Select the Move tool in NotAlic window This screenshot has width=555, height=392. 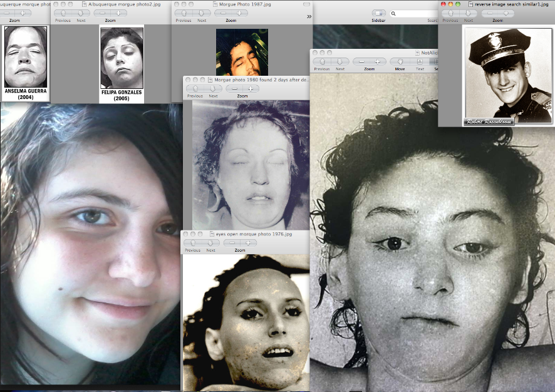coord(400,61)
